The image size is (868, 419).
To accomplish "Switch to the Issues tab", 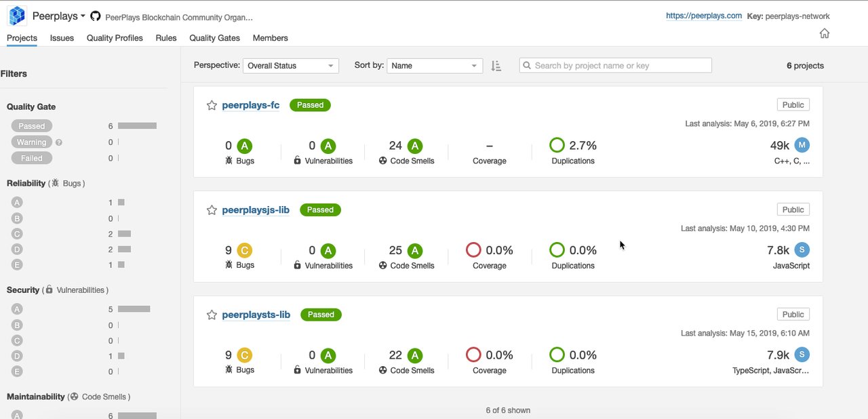I will coord(62,38).
